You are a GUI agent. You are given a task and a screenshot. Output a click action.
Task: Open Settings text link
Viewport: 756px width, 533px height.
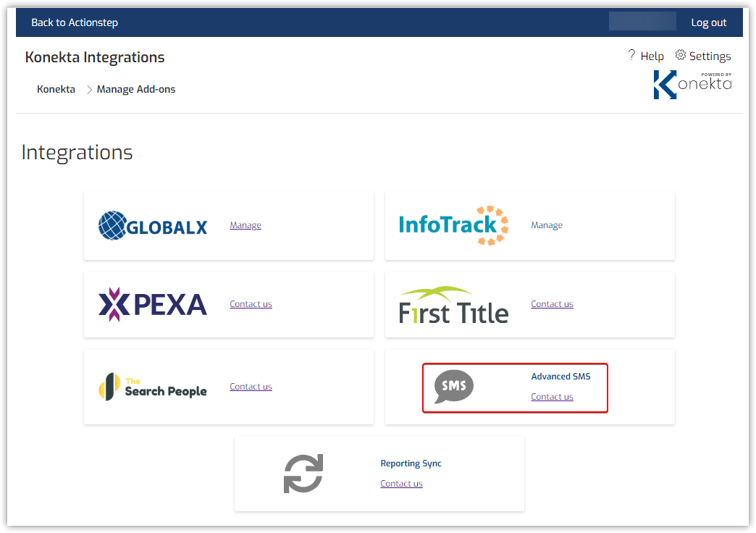click(x=710, y=56)
